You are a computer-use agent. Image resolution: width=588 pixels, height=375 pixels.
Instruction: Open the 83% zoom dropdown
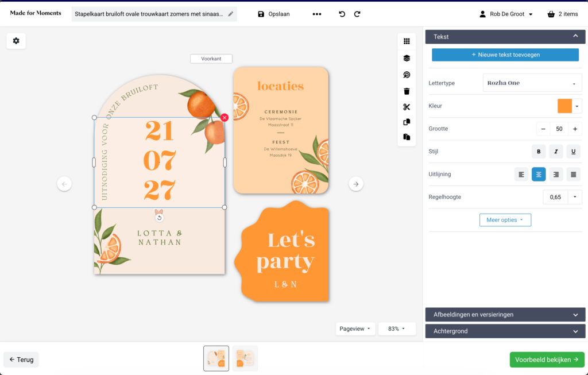(397, 329)
